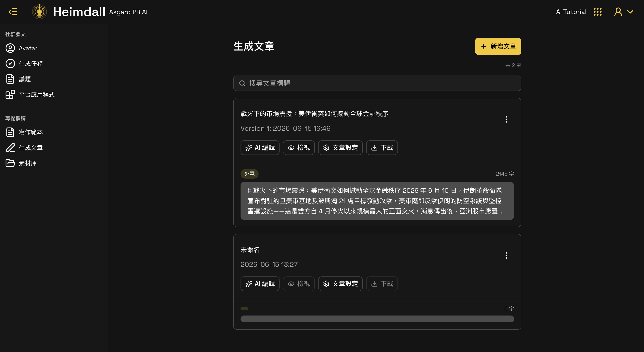
Task: Click the 生成文章 page heading
Action: pyautogui.click(x=253, y=46)
